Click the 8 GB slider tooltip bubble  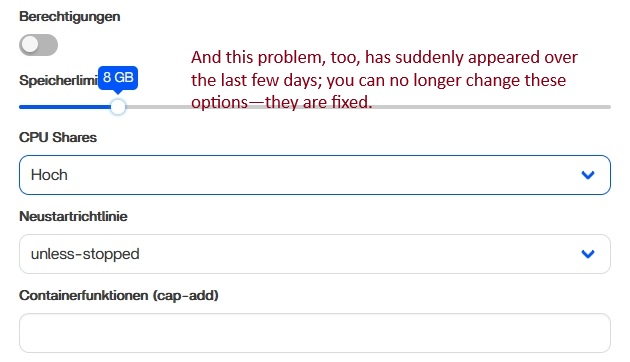point(118,77)
